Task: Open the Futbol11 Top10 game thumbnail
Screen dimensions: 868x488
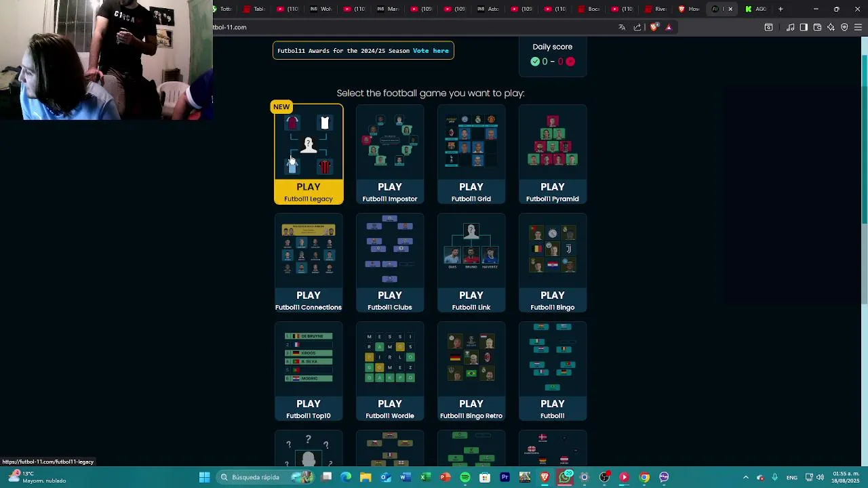Action: pyautogui.click(x=309, y=359)
